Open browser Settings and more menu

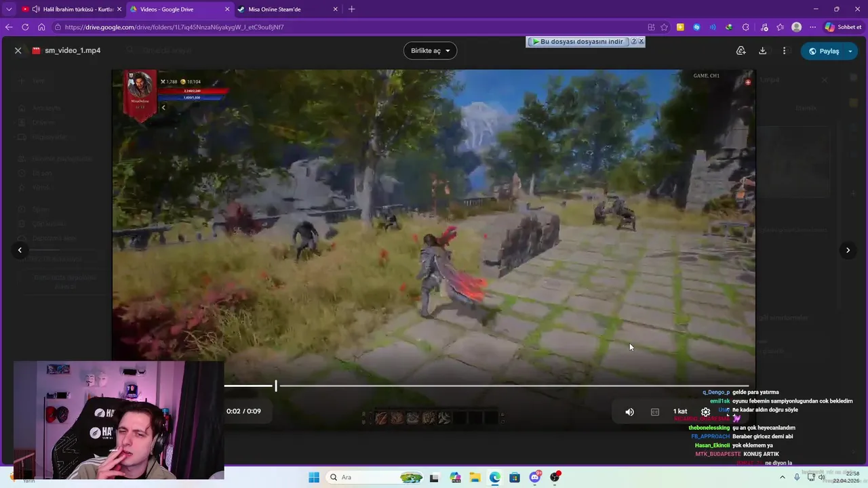coord(813,27)
